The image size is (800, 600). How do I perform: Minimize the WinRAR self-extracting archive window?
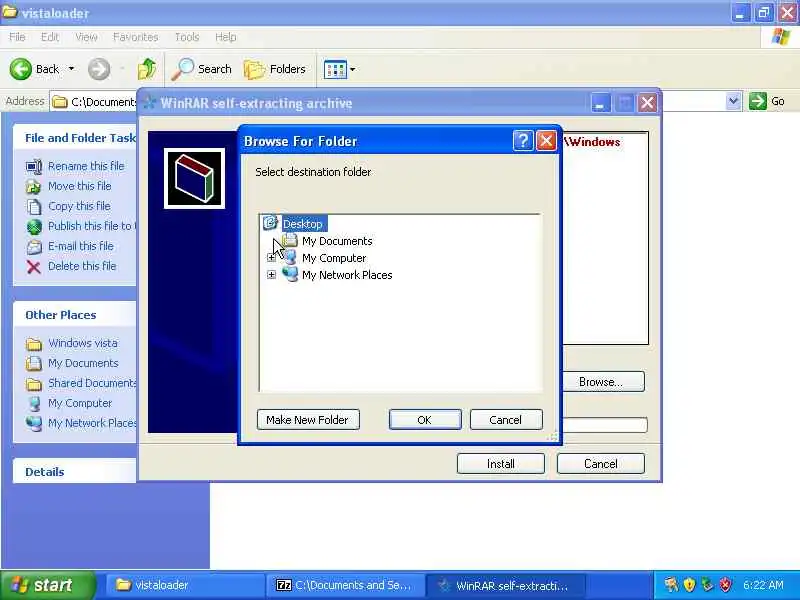601,103
